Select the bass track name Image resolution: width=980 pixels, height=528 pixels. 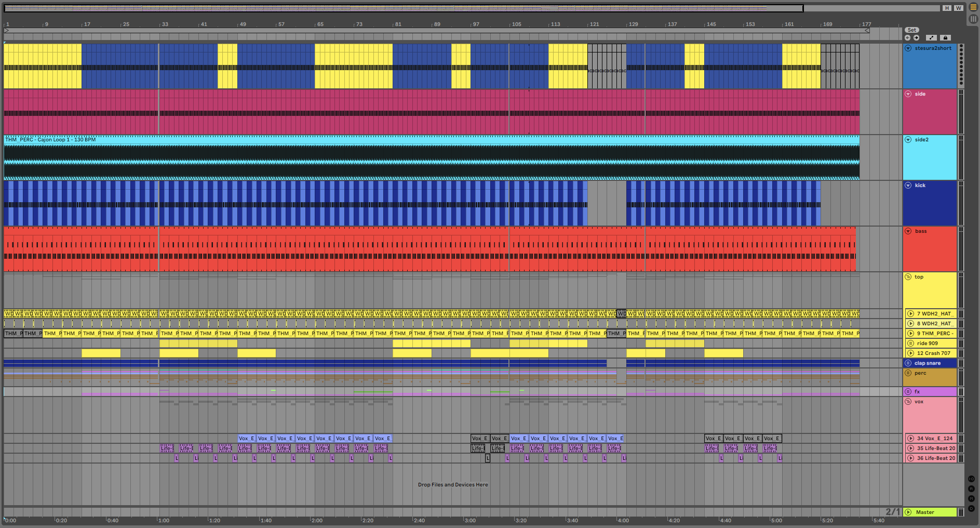coord(921,231)
